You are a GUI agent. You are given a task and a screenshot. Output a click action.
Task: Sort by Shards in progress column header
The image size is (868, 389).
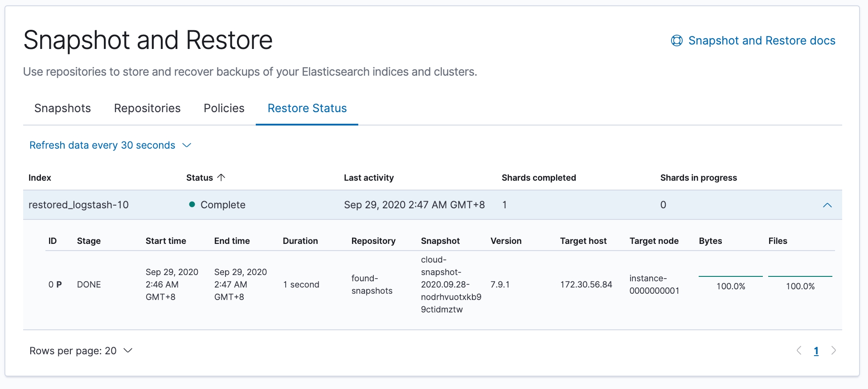pos(698,178)
